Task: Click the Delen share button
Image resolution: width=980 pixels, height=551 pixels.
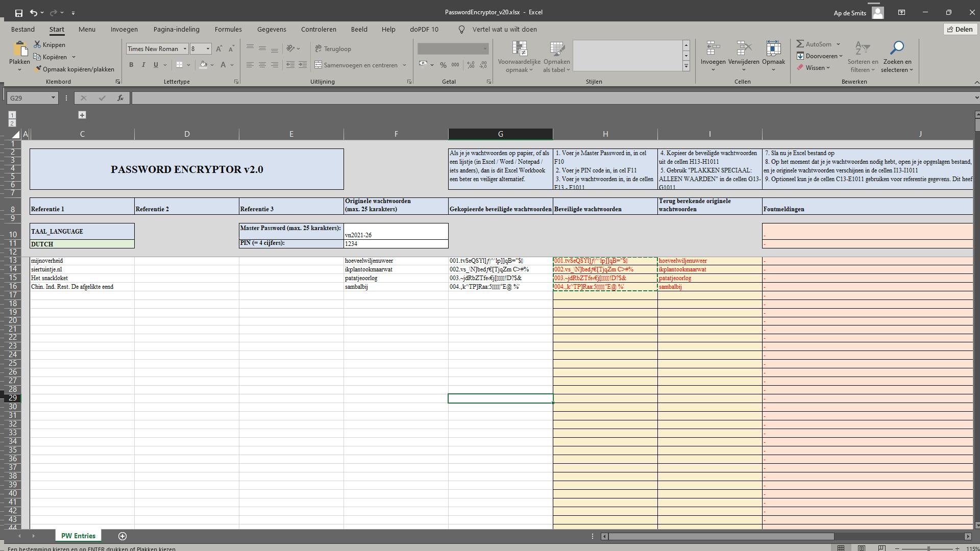Action: pos(960,29)
